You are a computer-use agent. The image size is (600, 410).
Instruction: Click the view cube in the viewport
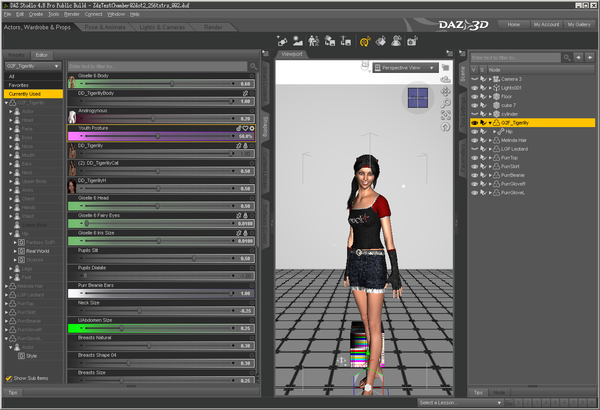coord(418,98)
